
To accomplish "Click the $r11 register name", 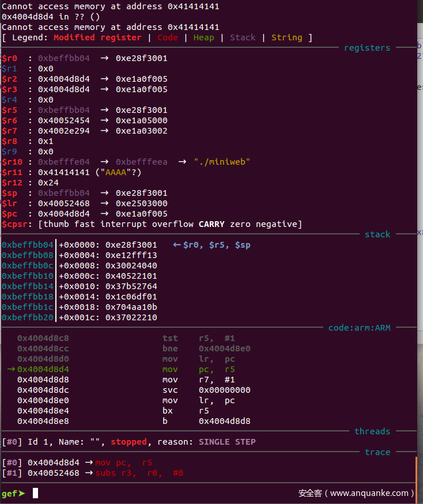I will click(x=12, y=172).
